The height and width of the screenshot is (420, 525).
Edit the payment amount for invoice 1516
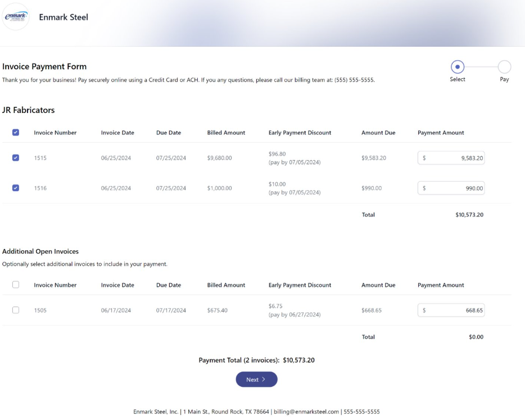coord(451,188)
